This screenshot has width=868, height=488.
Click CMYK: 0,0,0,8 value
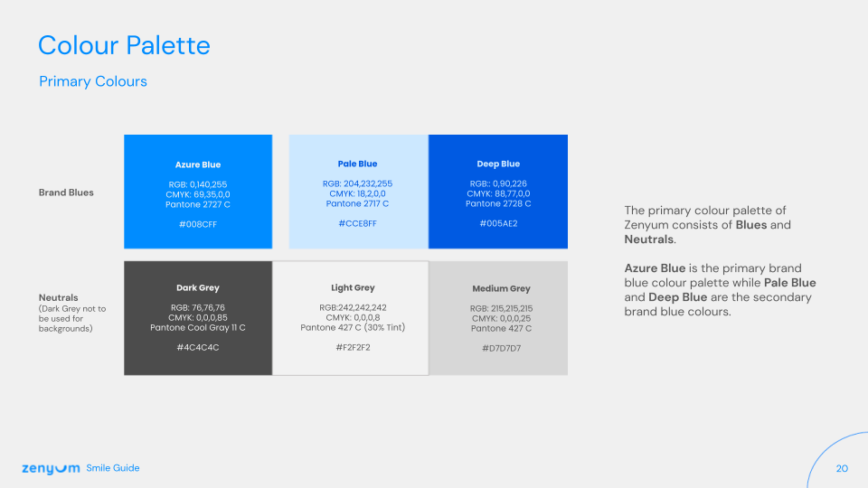353,317
